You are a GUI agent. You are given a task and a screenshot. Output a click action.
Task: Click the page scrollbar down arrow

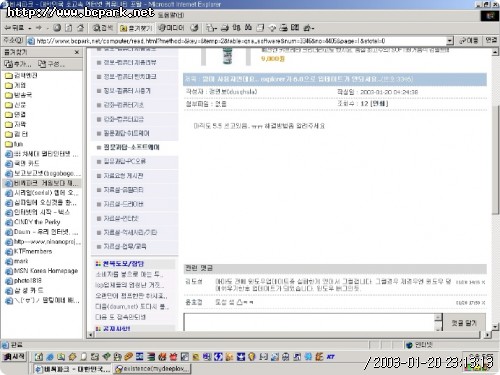tap(495, 327)
